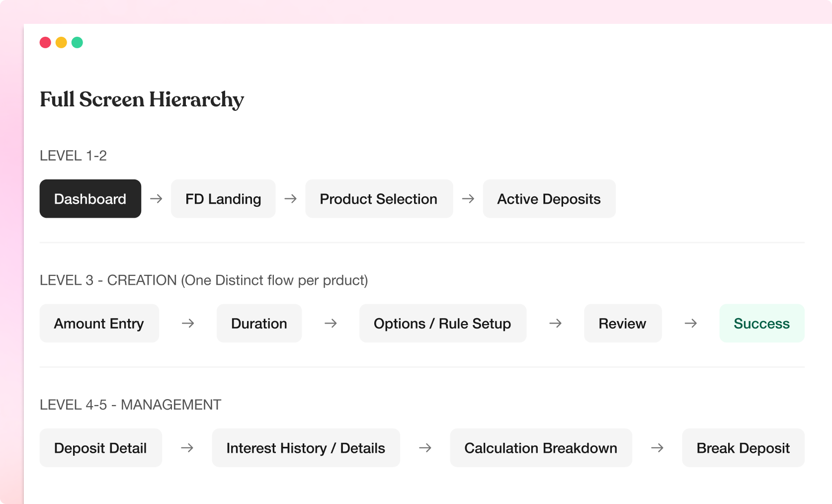This screenshot has width=832, height=504.
Task: Click arrow between Review and Success
Action: pos(690,324)
